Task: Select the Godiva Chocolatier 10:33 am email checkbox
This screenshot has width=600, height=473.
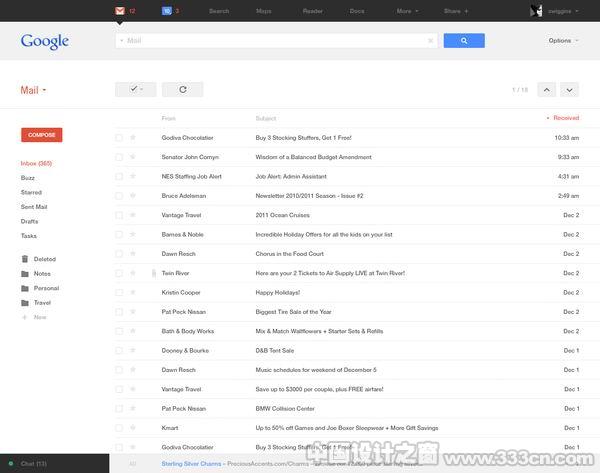Action: click(x=119, y=137)
